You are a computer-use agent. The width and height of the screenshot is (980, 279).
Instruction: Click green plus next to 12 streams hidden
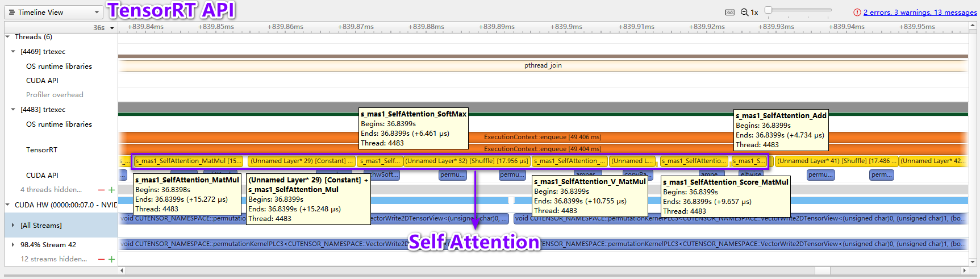[112, 259]
